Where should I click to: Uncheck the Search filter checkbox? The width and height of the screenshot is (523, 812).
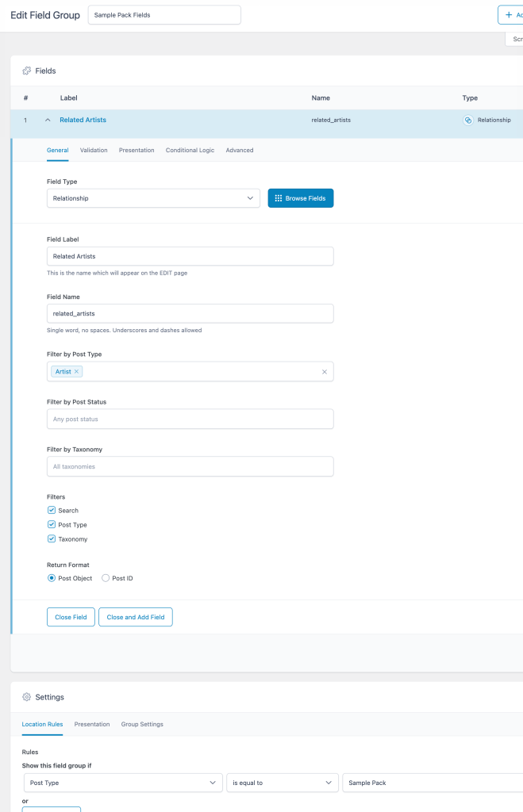click(x=52, y=511)
